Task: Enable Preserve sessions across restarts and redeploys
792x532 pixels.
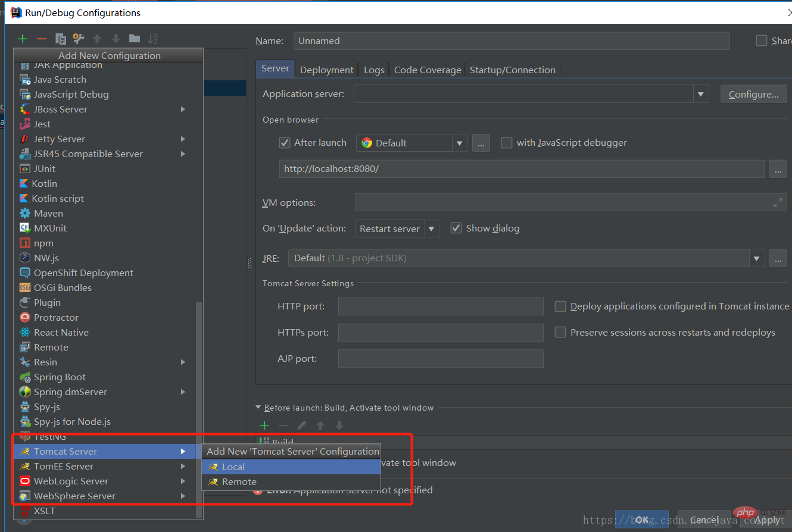Action: pos(560,332)
